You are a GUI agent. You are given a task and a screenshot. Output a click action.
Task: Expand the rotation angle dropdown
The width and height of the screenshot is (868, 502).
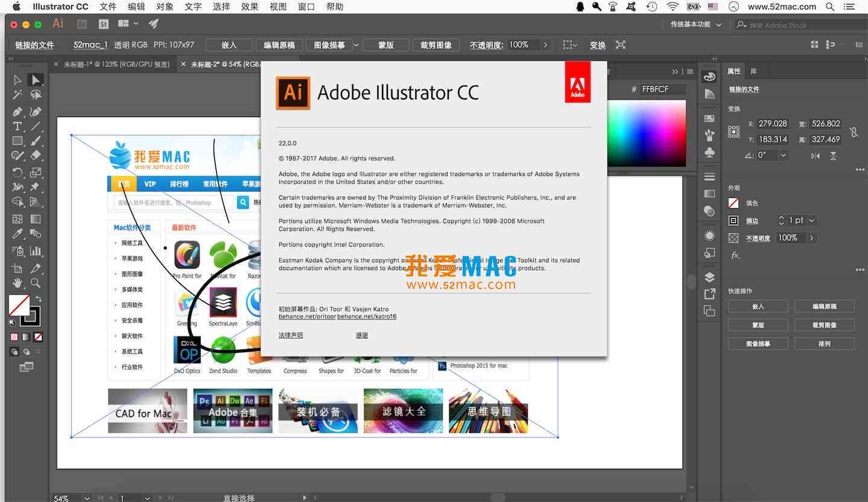click(x=783, y=156)
